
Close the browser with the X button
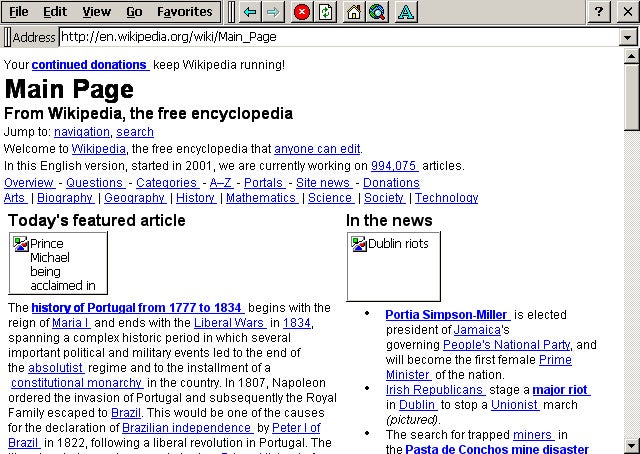coord(629,11)
